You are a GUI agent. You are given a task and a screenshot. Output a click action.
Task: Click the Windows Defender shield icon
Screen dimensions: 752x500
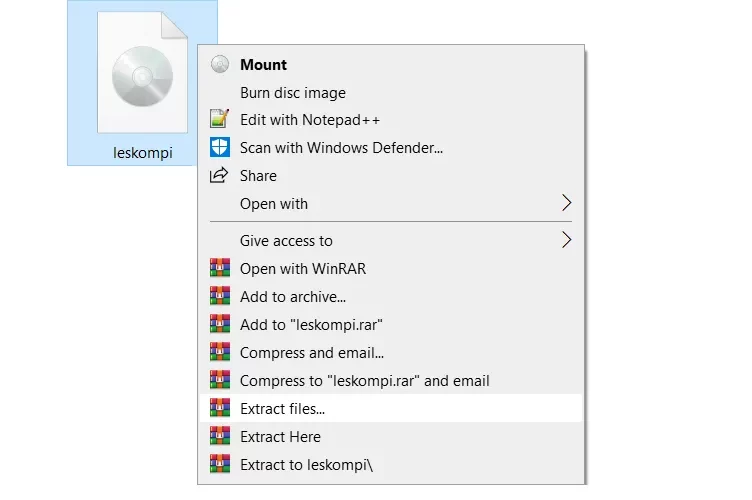click(220, 147)
